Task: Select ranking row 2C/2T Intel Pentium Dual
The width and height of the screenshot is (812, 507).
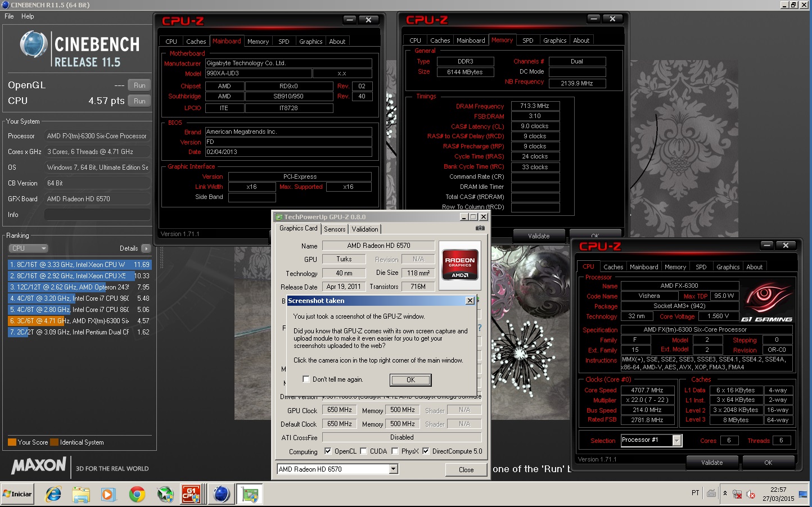Action: pyautogui.click(x=79, y=332)
